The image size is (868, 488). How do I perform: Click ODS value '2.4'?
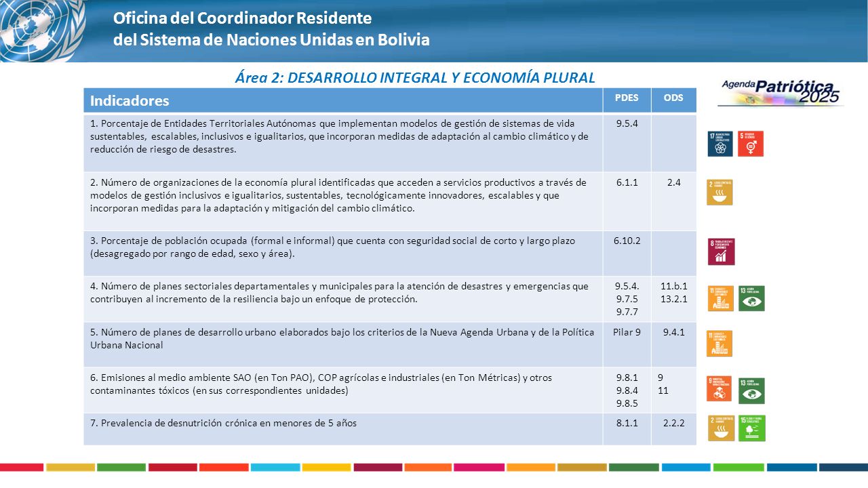tap(673, 182)
